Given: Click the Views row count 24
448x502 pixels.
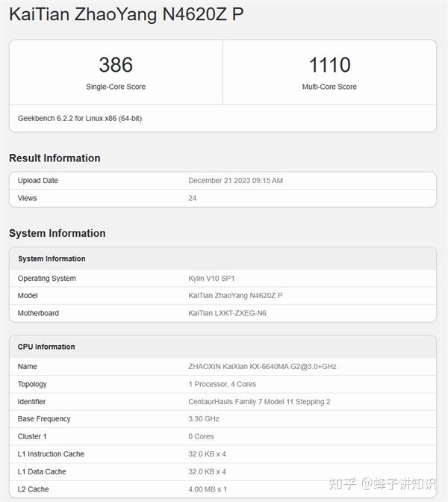Looking at the screenshot, I should (193, 198).
